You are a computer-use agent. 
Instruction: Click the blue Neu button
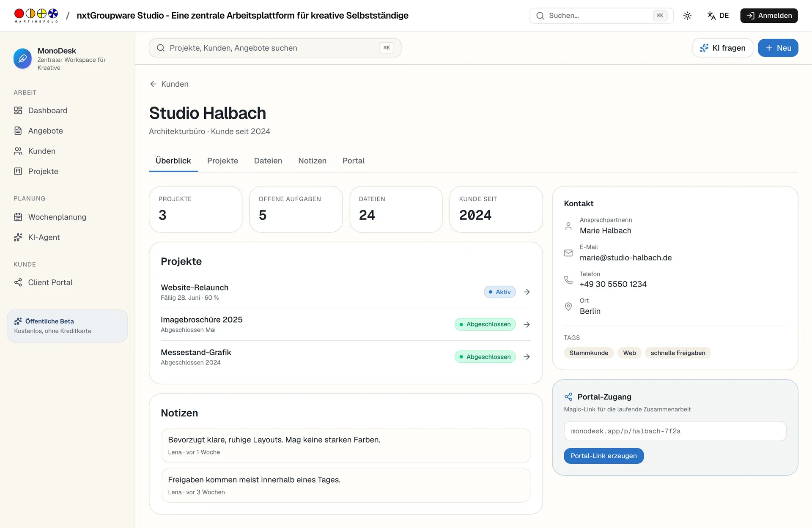(778, 48)
